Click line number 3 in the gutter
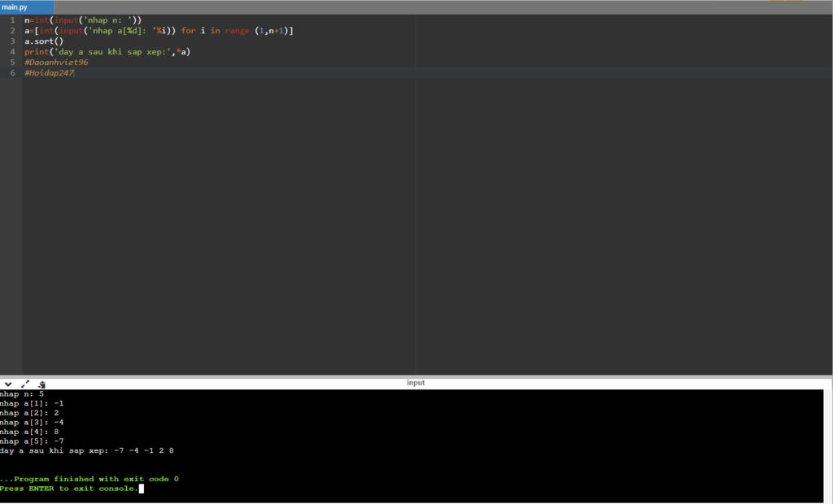The image size is (833, 504). coord(12,41)
